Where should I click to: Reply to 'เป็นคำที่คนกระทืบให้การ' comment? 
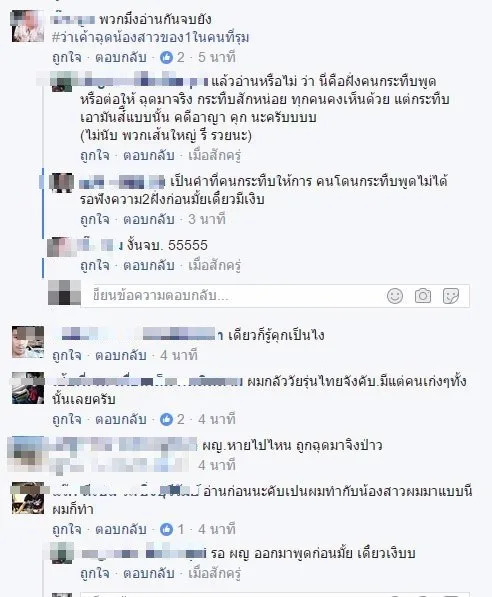pyautogui.click(x=149, y=219)
